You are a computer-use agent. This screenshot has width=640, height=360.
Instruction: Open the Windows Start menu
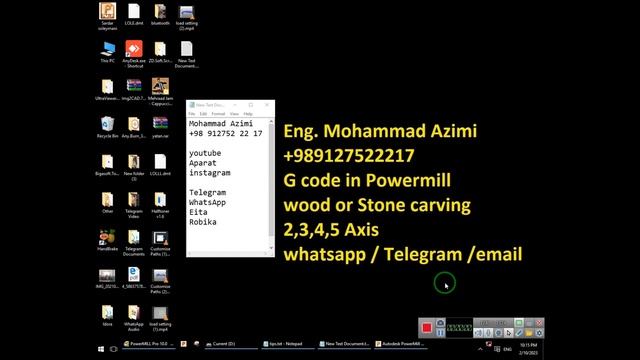click(x=101, y=349)
